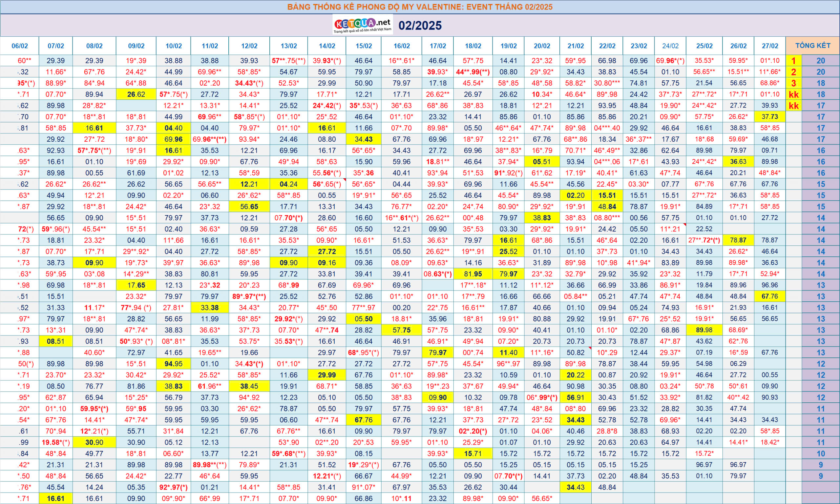Viewport: 840px width, 504px height.
Task: Click cell '44**.99(**)' under 18/02
Action: 473,72
